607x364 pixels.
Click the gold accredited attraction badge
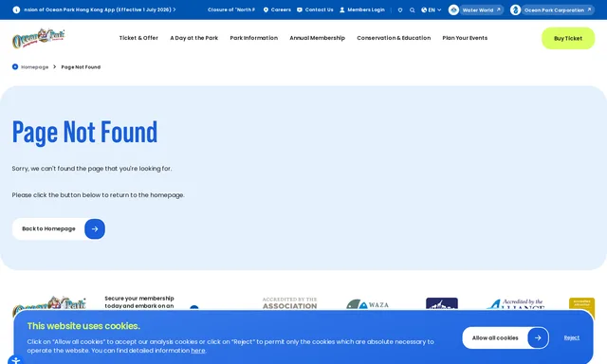(x=581, y=304)
